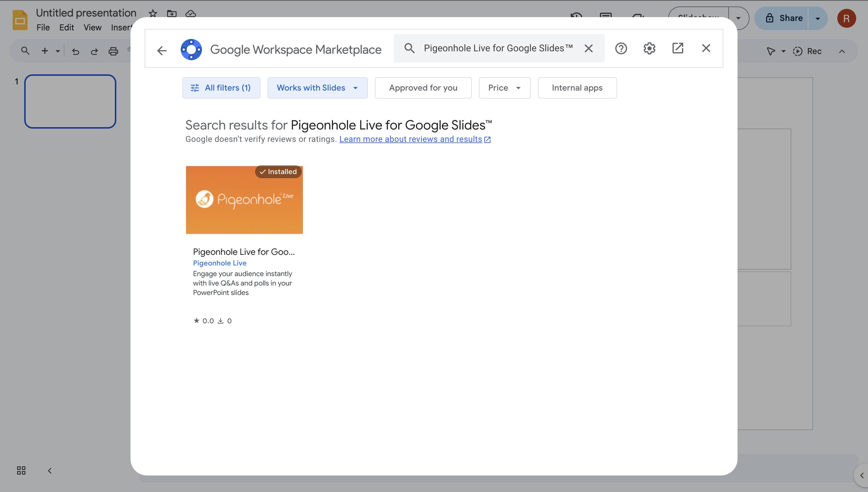Click the search magnifier in Marketplace search

click(409, 48)
